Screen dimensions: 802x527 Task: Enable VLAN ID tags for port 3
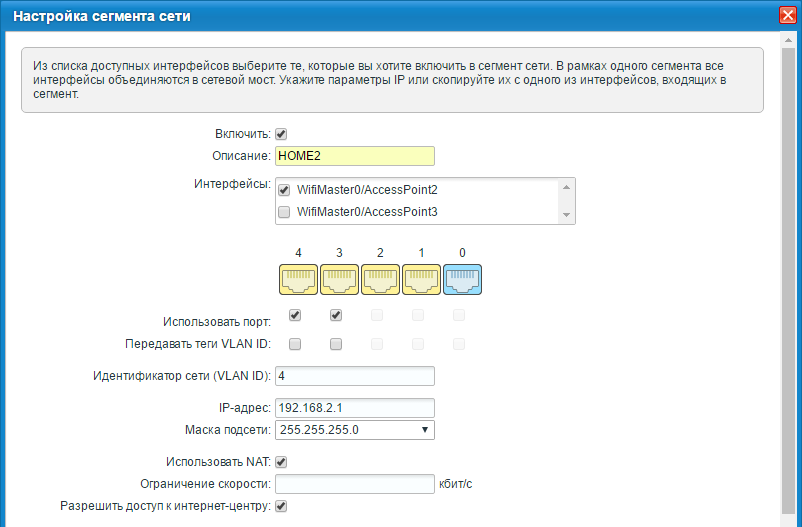click(x=336, y=344)
